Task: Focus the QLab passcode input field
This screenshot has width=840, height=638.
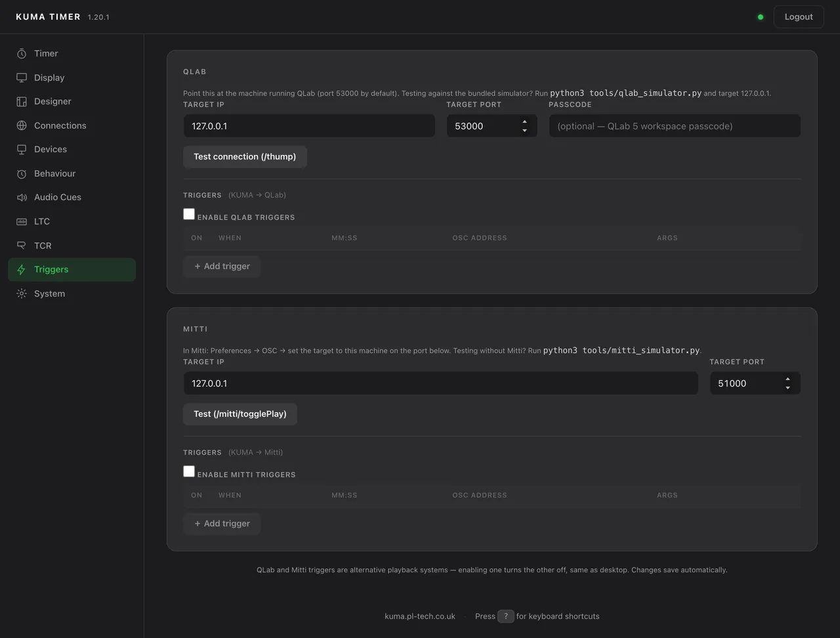Action: pyautogui.click(x=675, y=126)
